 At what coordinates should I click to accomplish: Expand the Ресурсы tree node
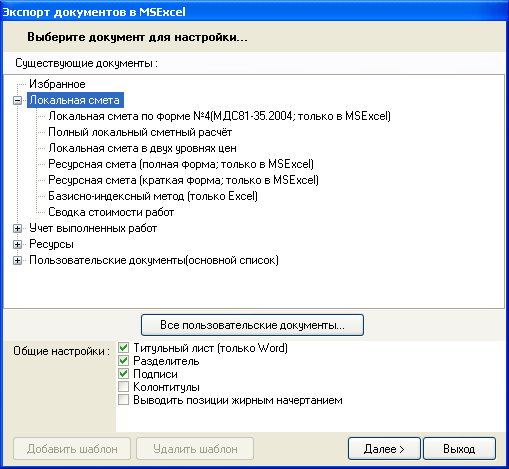pyautogui.click(x=17, y=244)
